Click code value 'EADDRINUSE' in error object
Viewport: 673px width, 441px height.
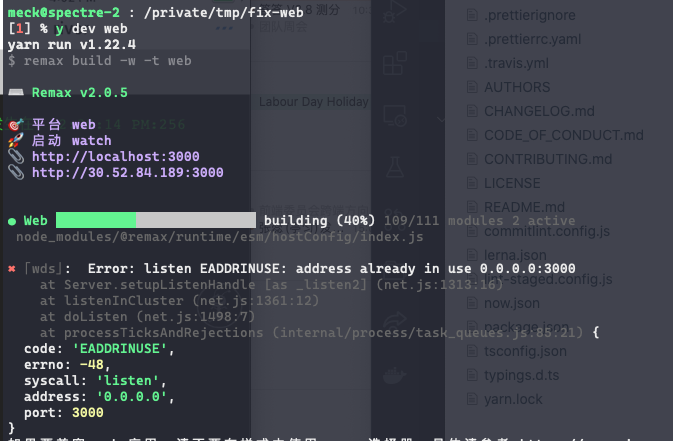[120, 349]
